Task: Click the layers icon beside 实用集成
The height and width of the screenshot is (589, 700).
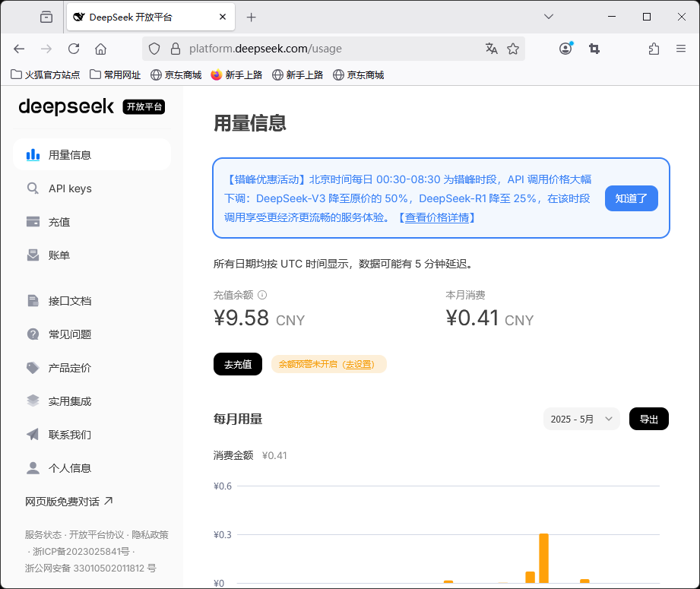Action: [33, 401]
